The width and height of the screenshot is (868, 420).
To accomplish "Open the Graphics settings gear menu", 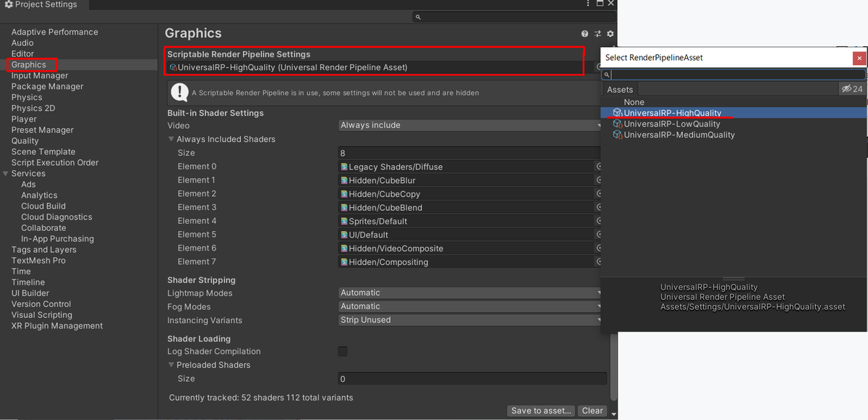I will [610, 33].
